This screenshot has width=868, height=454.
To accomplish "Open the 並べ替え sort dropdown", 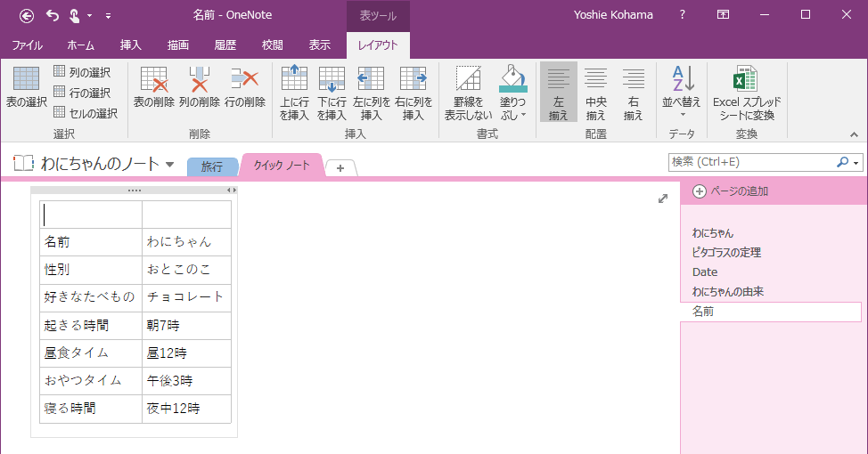I will [682, 92].
